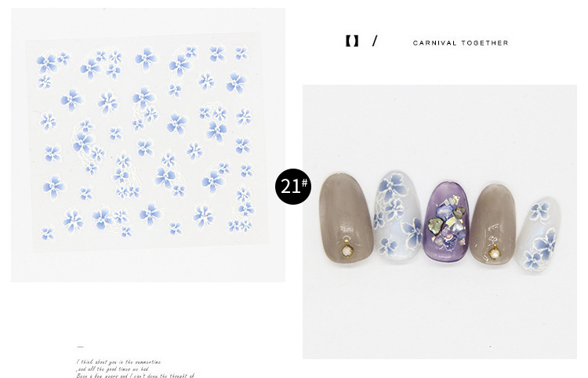Viewport: 588px width, 378px height.
Task: Click the black 21# circle badge
Action: click(293, 187)
